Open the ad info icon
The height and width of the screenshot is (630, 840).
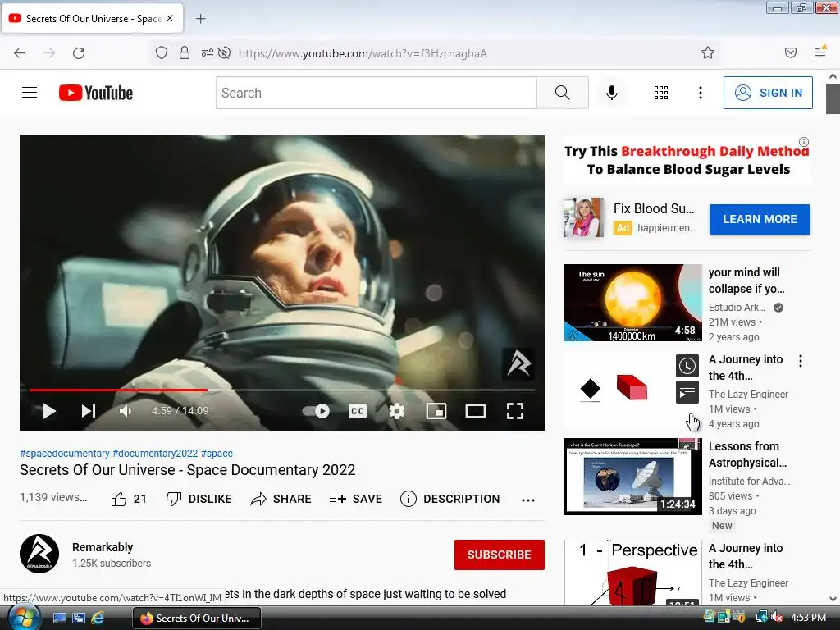tap(804, 142)
